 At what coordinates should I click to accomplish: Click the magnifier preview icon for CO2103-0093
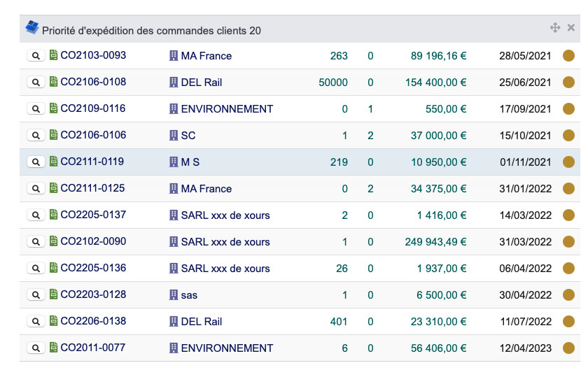(35, 56)
